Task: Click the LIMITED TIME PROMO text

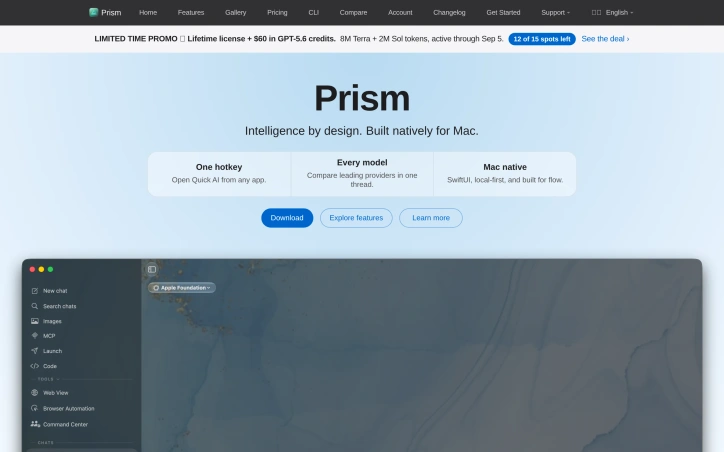Action: 136,39
